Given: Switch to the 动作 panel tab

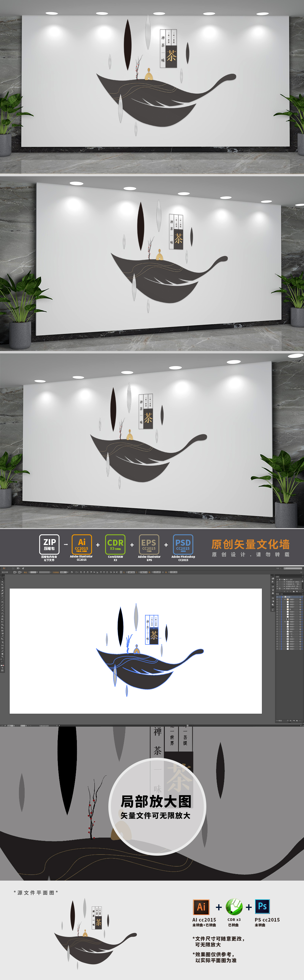Looking at the screenshot, I should coord(277,577).
